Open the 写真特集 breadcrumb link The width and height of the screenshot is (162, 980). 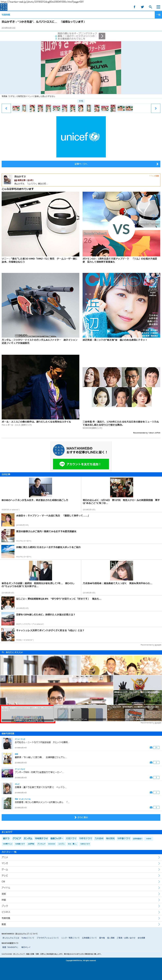pos(6,15)
